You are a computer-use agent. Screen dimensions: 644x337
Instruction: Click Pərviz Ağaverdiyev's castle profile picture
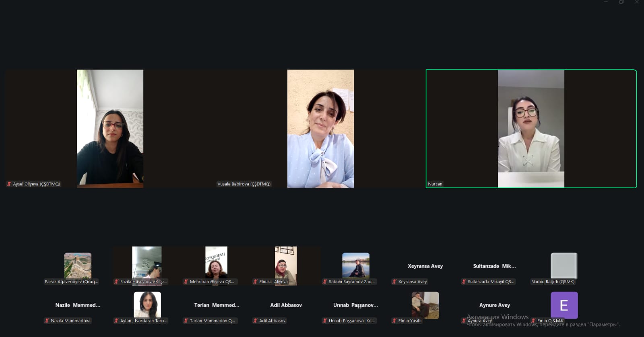click(78, 266)
